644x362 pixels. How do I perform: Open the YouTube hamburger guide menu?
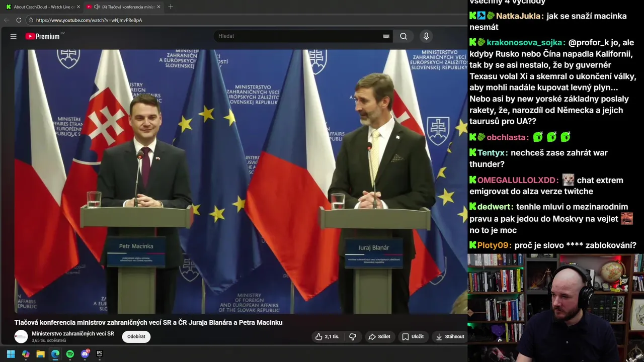click(x=14, y=36)
